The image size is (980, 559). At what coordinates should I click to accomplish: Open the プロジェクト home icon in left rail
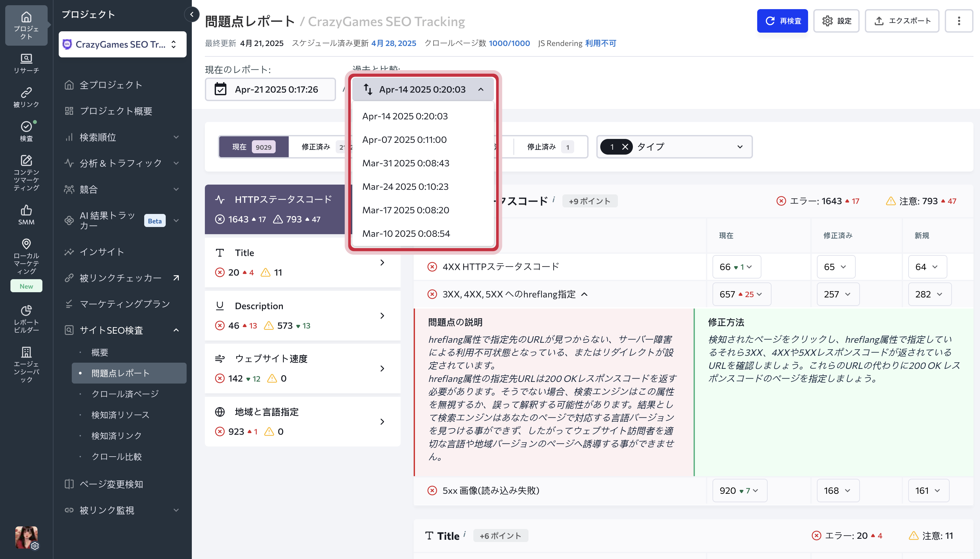(x=26, y=25)
